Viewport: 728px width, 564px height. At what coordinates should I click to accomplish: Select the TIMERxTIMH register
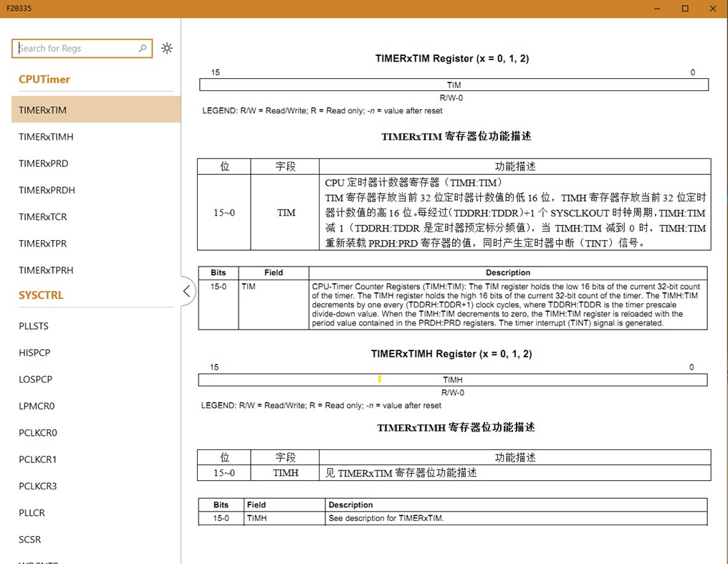46,136
